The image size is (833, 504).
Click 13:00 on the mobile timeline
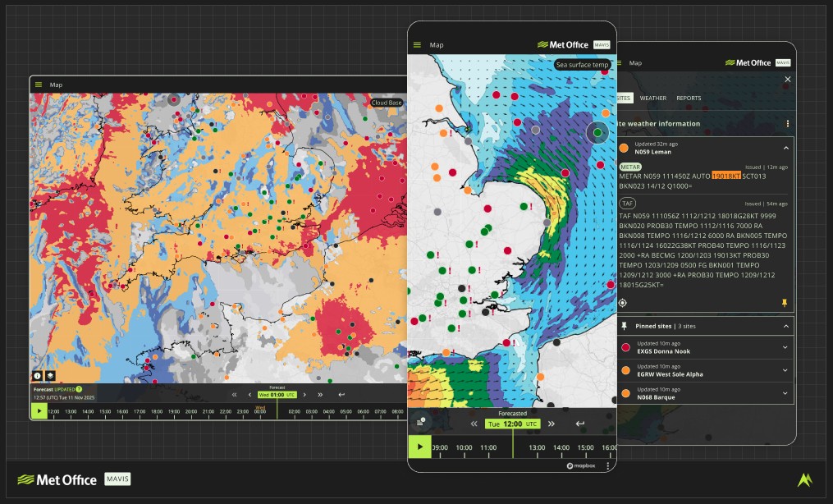[x=537, y=447]
